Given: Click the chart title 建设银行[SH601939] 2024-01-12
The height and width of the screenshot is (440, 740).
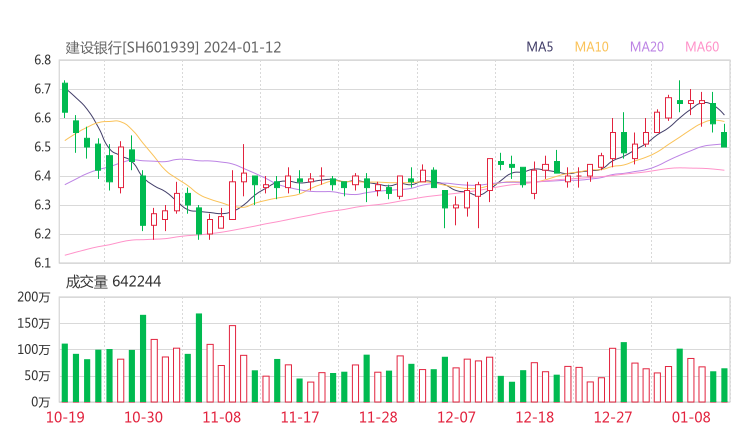Looking at the screenshot, I should (x=173, y=48).
